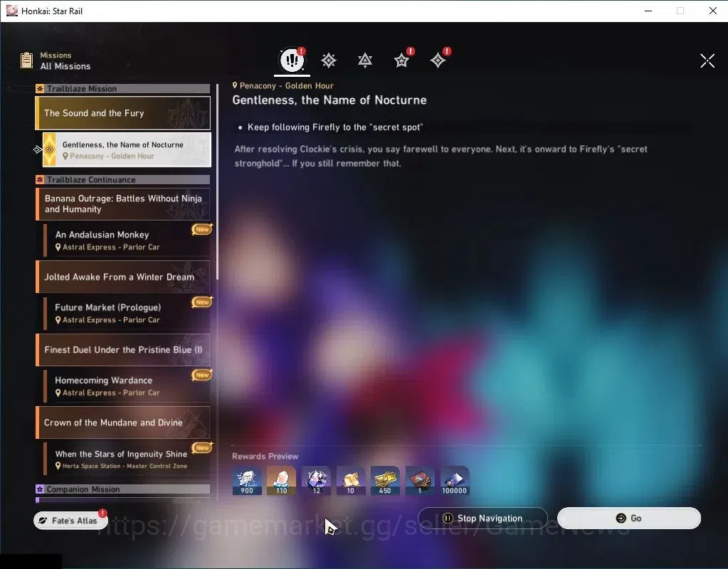Click the Rewards Preview label
This screenshot has width=728, height=569.
point(265,456)
